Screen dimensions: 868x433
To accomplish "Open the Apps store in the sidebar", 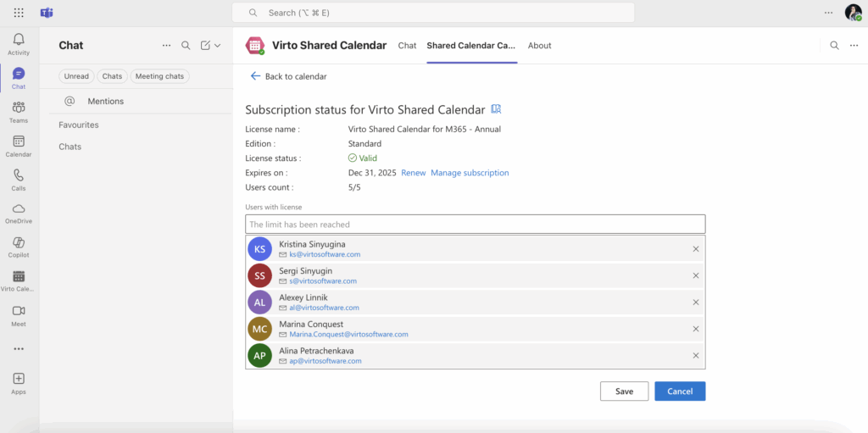I will [x=19, y=383].
